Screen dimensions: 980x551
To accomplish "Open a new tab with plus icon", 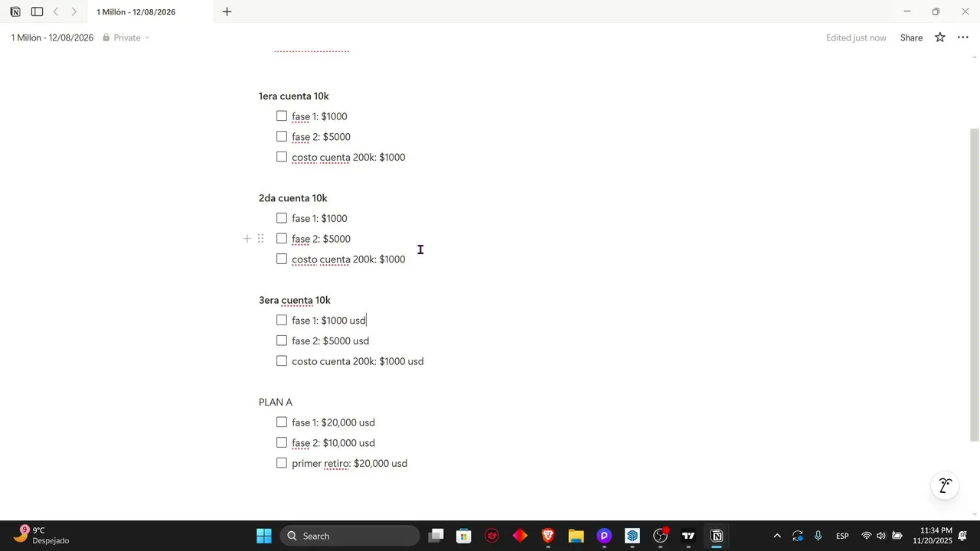I will 227,11.
